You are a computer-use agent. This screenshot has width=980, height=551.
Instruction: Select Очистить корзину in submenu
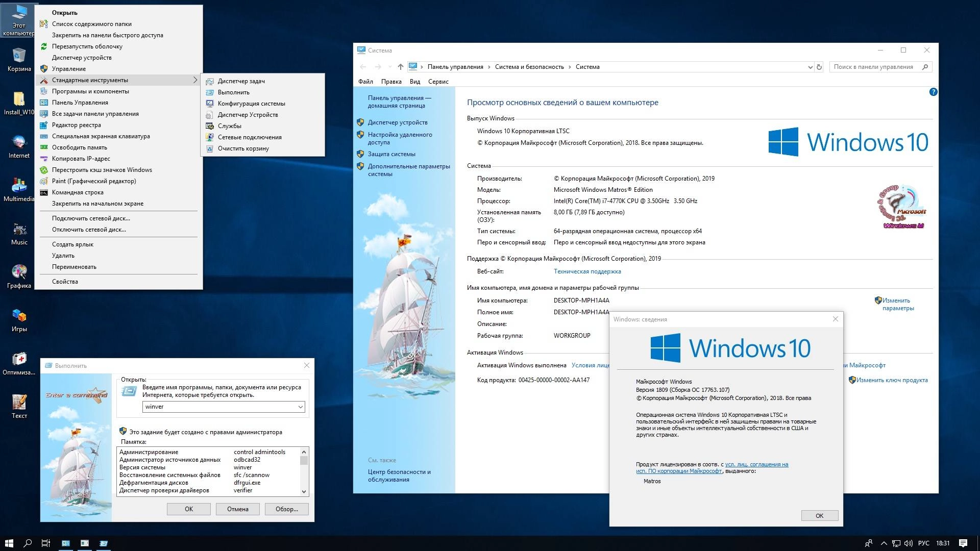tap(263, 148)
